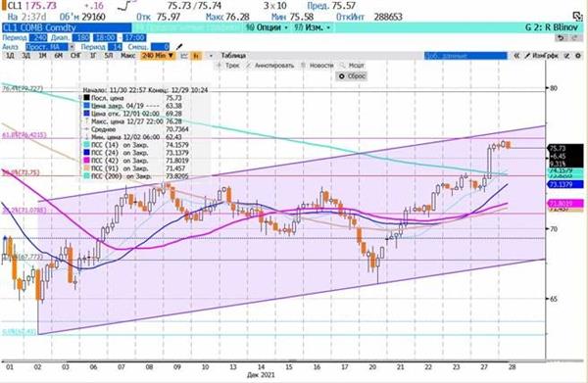
Task: Open the 240 Min interval dropdown
Action: pos(158,56)
